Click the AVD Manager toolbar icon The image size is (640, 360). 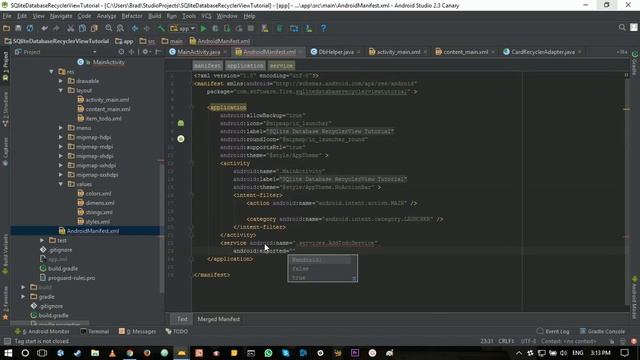coord(265,28)
